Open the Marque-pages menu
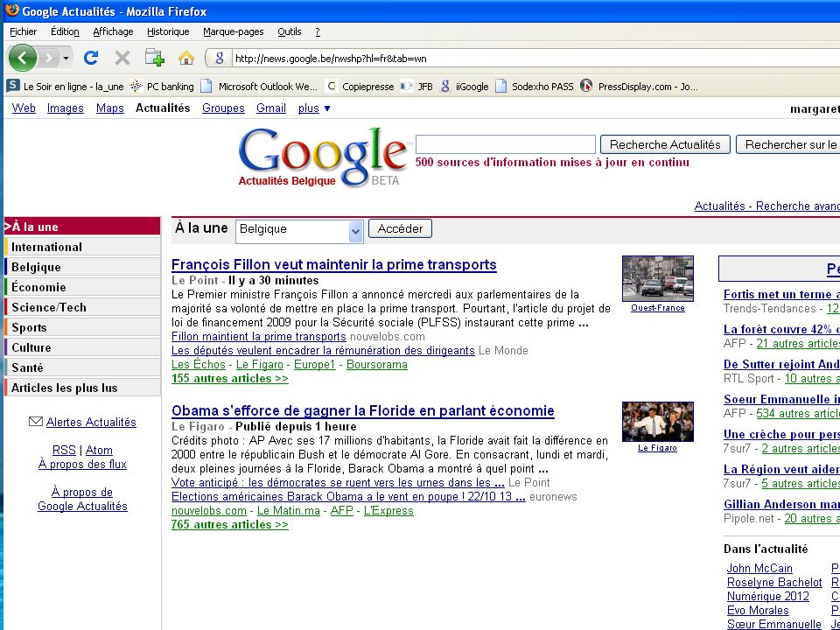The height and width of the screenshot is (630, 840). coord(234,31)
